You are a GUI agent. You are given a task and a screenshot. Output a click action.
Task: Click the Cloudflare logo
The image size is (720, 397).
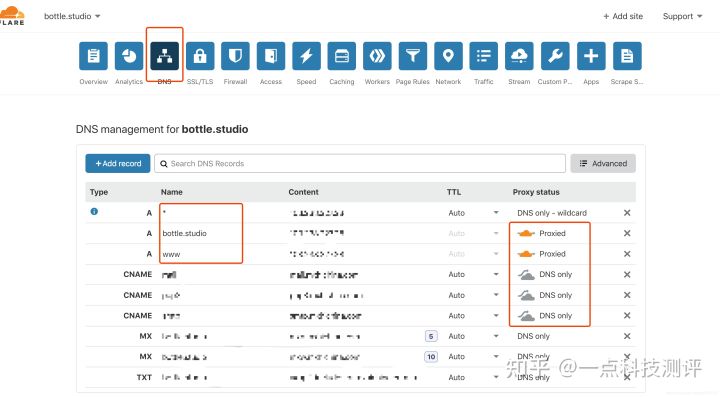click(12, 16)
